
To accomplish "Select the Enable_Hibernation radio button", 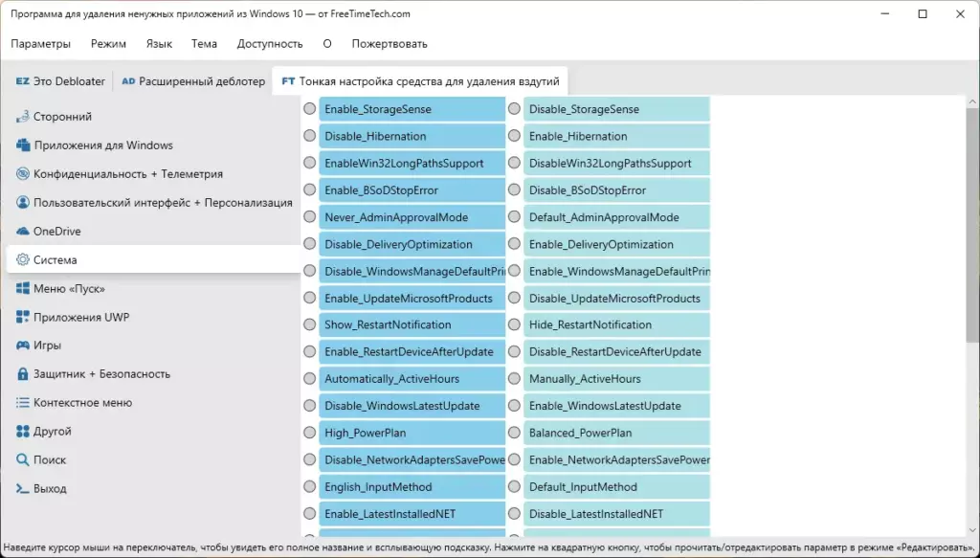I will point(514,136).
